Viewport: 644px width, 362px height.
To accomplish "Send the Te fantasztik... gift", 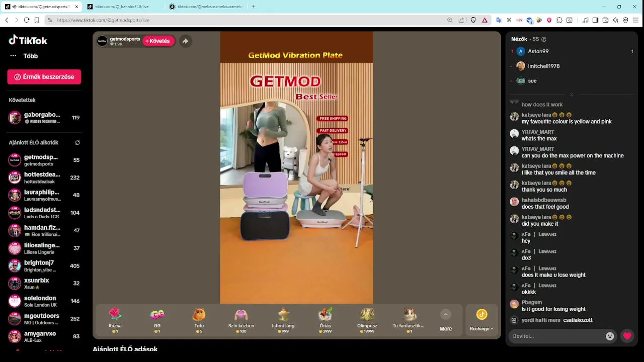I will pyautogui.click(x=409, y=320).
